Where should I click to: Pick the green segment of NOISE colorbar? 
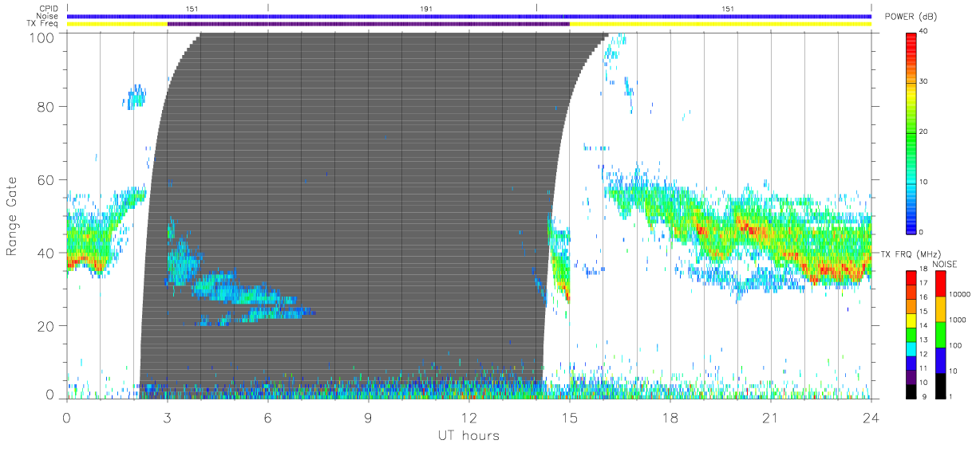(x=940, y=335)
